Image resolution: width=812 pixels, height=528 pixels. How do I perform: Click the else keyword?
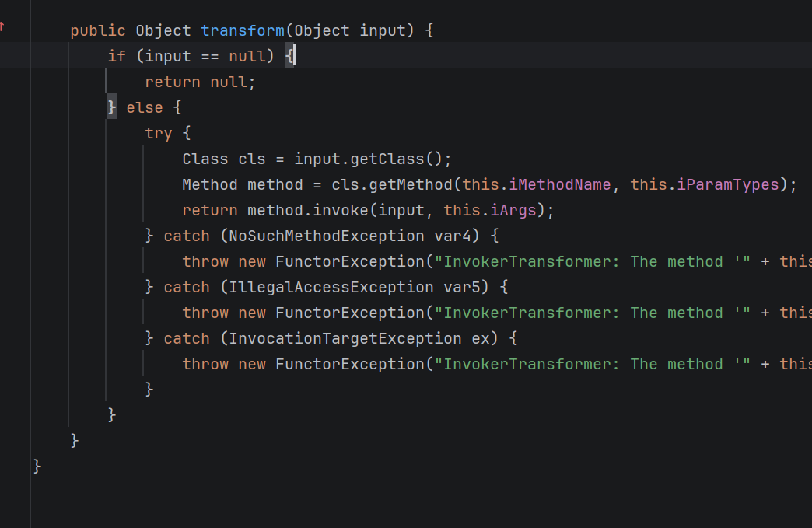click(x=145, y=107)
